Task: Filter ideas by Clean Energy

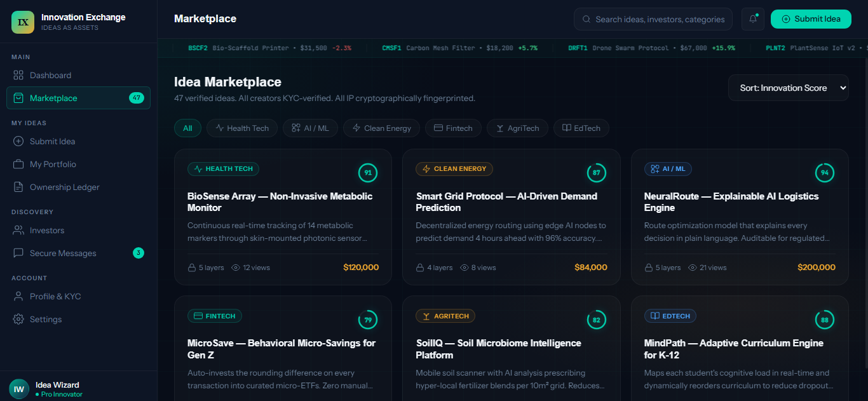Action: 382,128
